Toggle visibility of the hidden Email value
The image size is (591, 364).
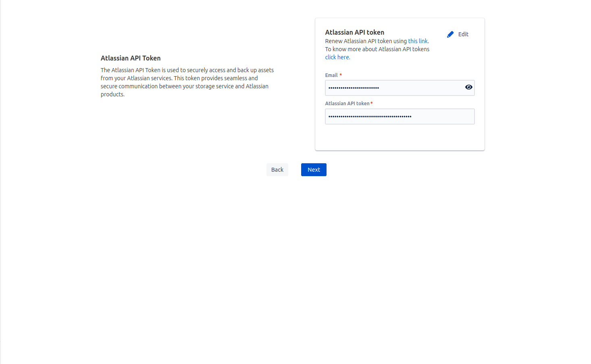pos(468,87)
